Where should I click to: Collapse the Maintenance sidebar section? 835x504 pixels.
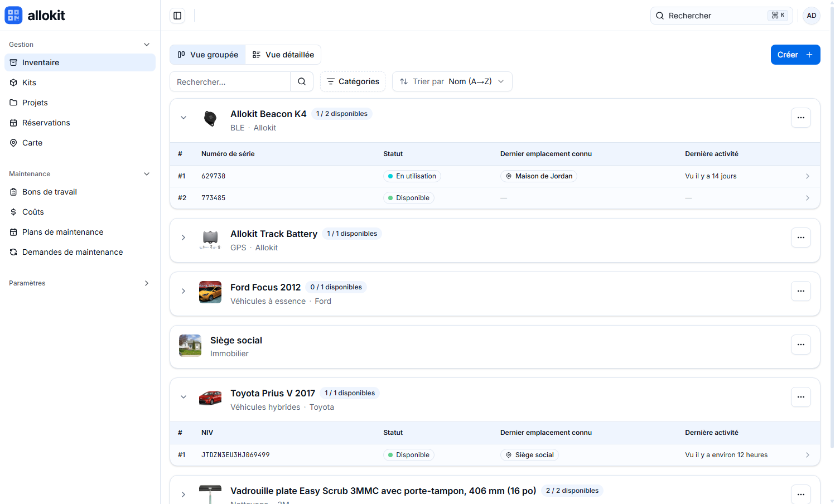(x=147, y=174)
